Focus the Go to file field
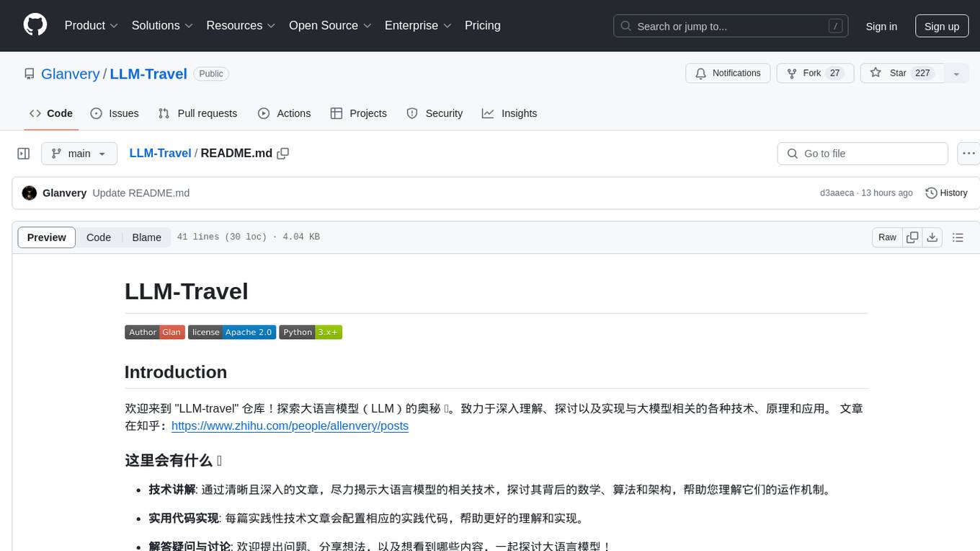Image resolution: width=980 pixels, height=551 pixels. tap(863, 154)
